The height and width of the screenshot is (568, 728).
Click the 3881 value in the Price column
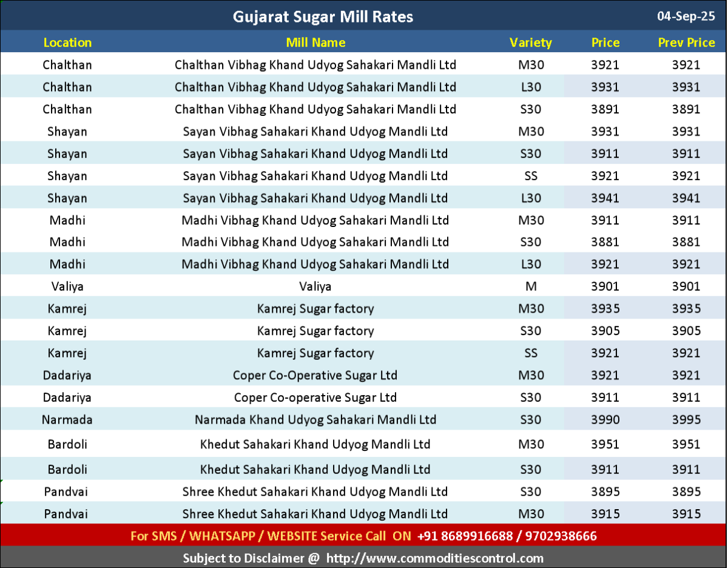[x=605, y=242]
